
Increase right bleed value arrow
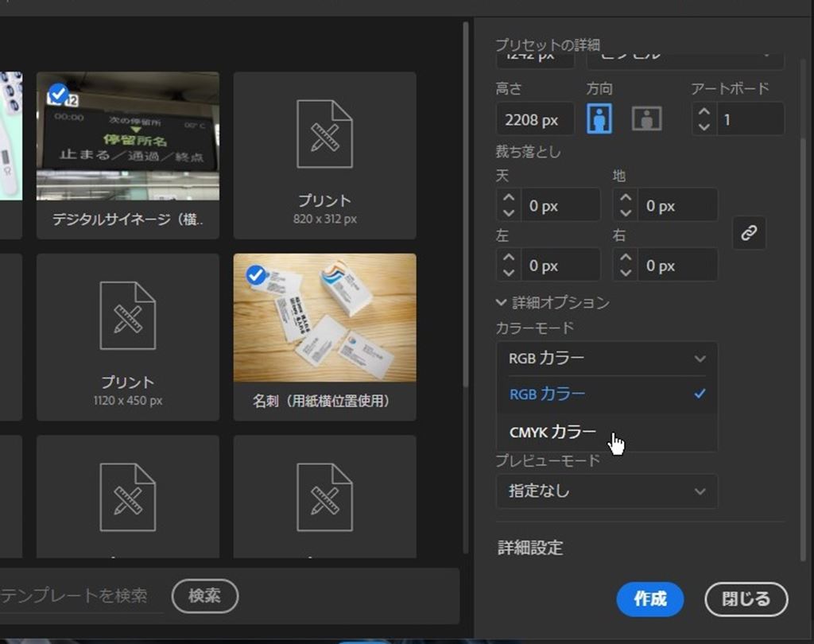626,258
